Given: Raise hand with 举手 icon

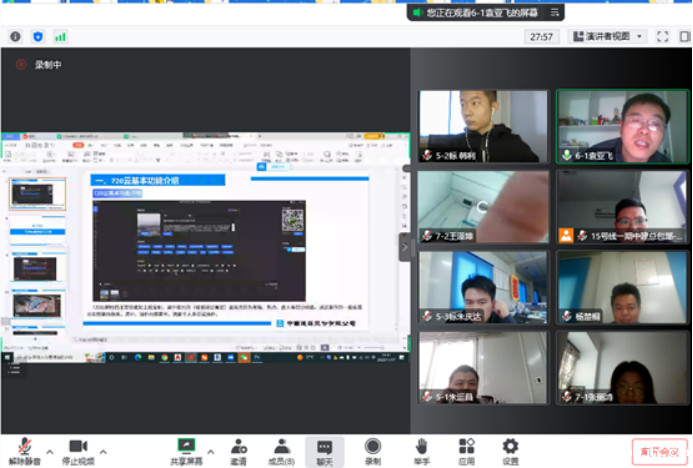Looking at the screenshot, I should point(421,450).
